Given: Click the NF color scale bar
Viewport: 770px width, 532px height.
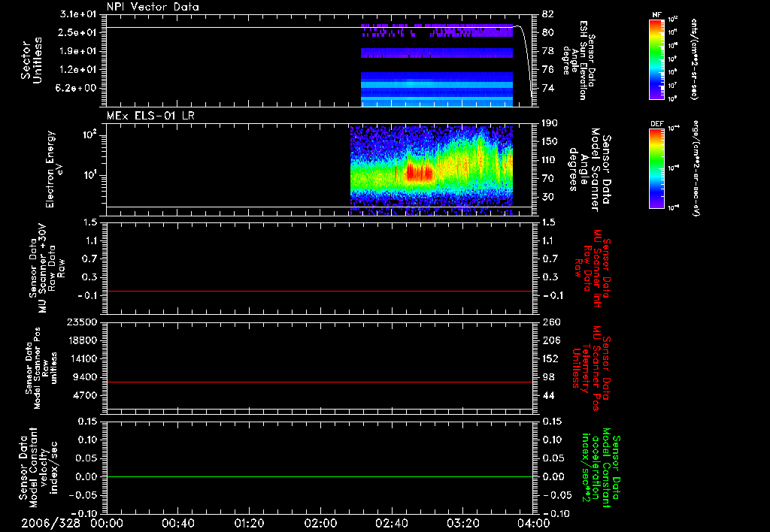Looking at the screenshot, I should (x=657, y=59).
